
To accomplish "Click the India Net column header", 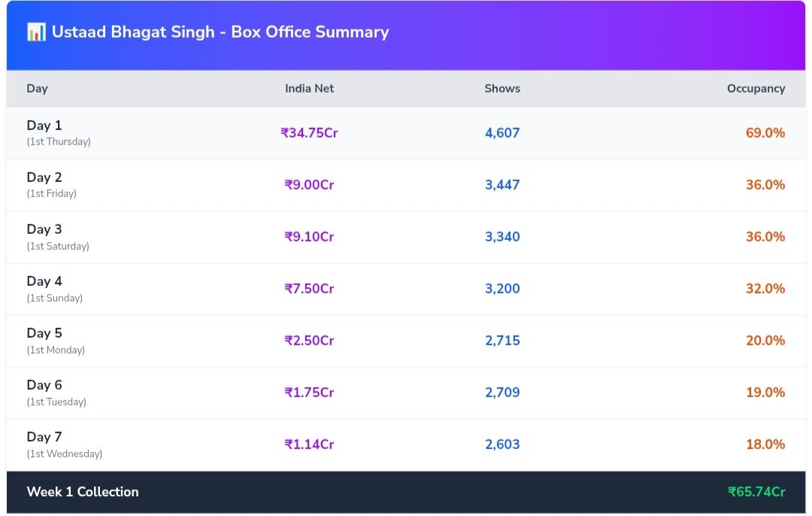I will click(309, 89).
